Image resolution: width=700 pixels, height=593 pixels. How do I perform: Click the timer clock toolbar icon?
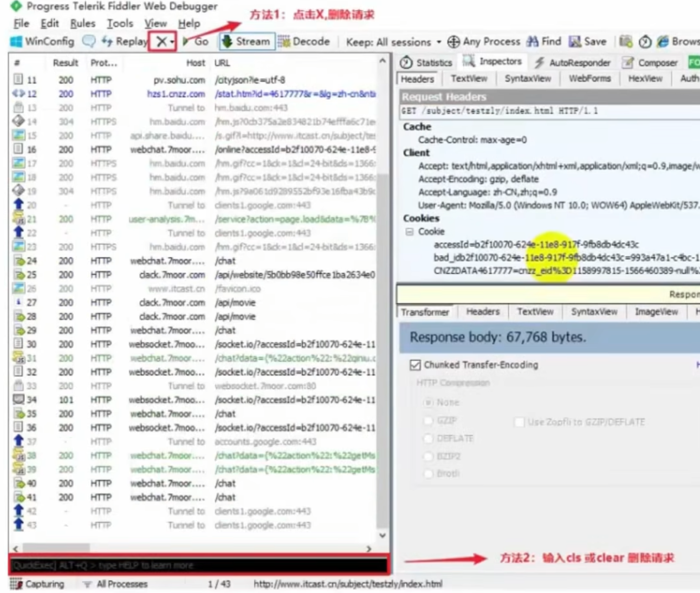pos(645,42)
